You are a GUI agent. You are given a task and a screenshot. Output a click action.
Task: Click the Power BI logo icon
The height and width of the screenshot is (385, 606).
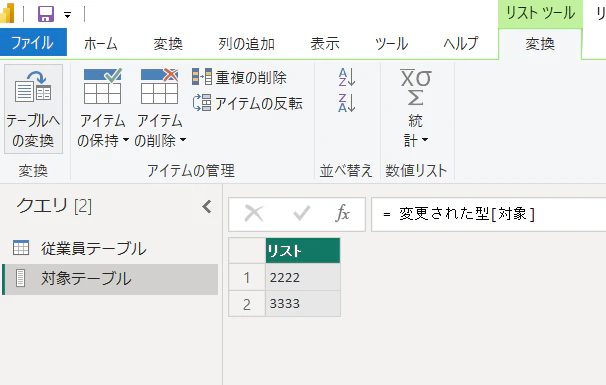tap(7, 14)
